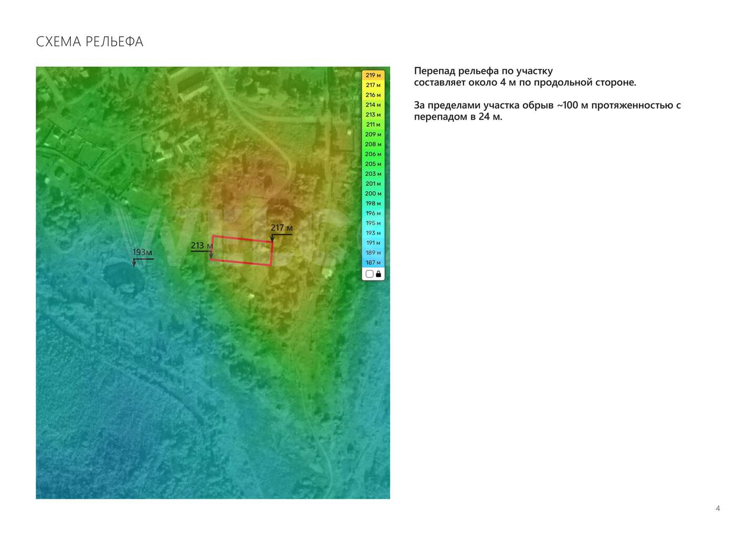
Task: Click the 211 м legend entry
Action: pos(373,124)
